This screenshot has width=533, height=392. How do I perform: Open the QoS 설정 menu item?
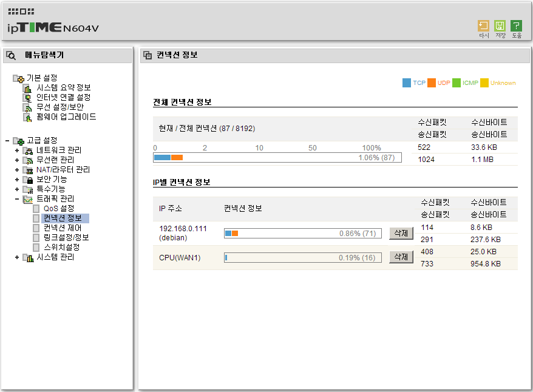(59, 209)
